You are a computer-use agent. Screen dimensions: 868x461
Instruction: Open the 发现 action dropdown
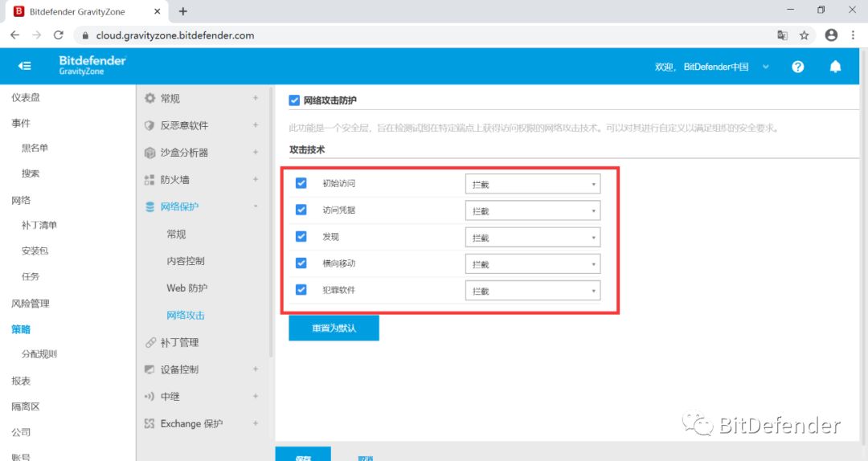(533, 238)
